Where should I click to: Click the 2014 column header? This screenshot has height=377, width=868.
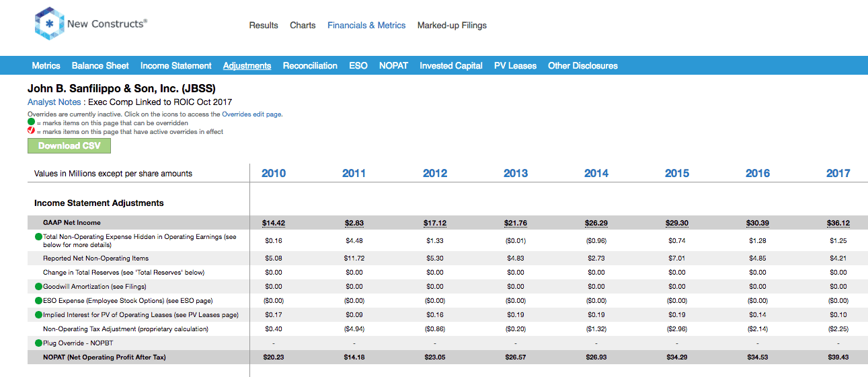tap(596, 174)
